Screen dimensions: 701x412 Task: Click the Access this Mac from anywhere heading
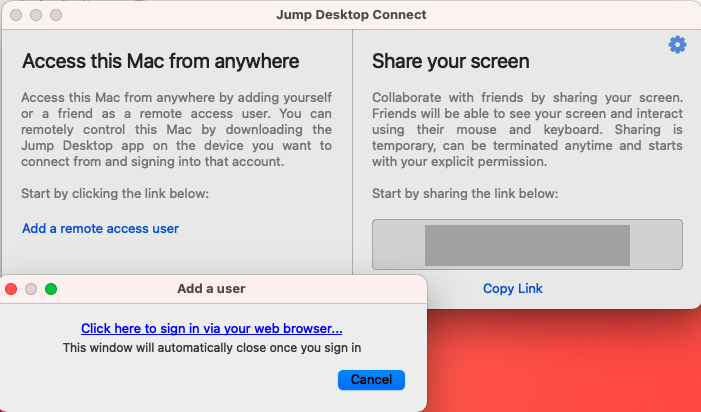[x=160, y=62]
